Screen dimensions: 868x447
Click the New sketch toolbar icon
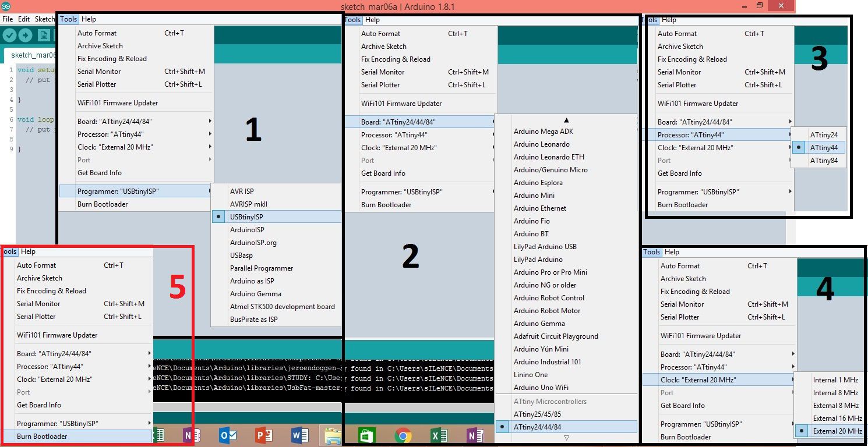coord(44,36)
